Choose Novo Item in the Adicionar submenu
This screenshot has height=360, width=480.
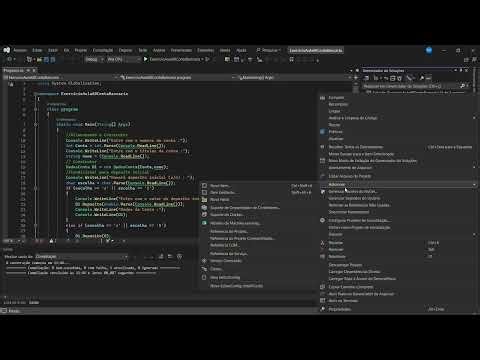click(257, 186)
